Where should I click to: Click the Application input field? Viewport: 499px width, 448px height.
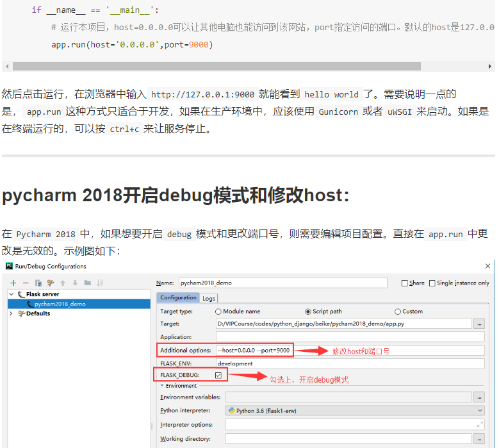(x=350, y=337)
